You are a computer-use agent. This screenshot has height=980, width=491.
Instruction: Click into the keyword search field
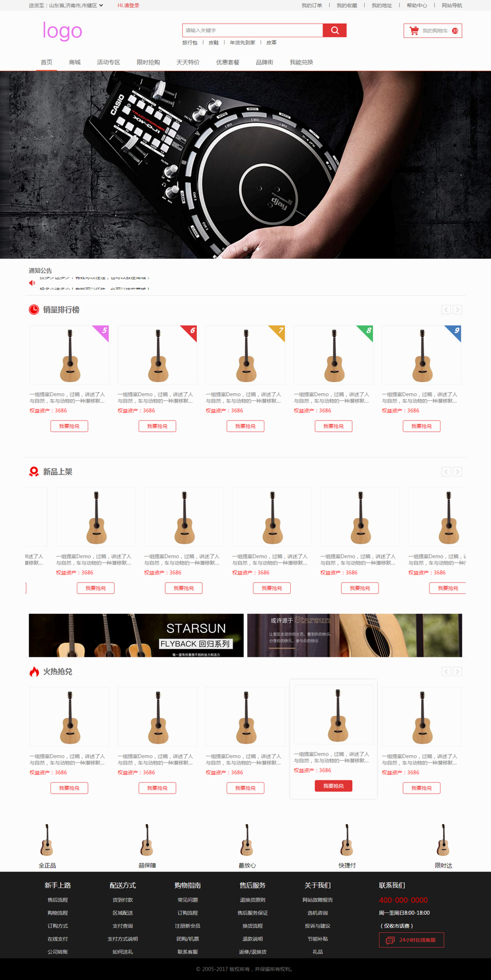pos(253,30)
